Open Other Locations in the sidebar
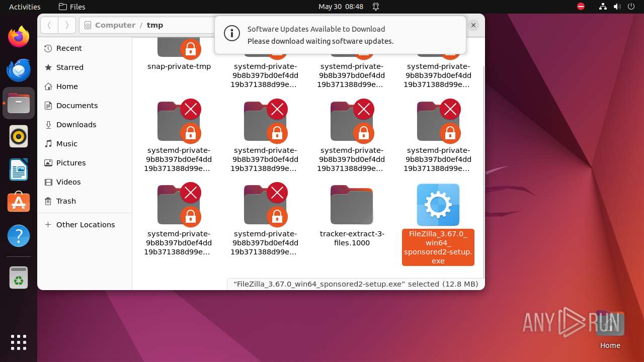Viewport: 644px width, 362px height. [x=85, y=225]
